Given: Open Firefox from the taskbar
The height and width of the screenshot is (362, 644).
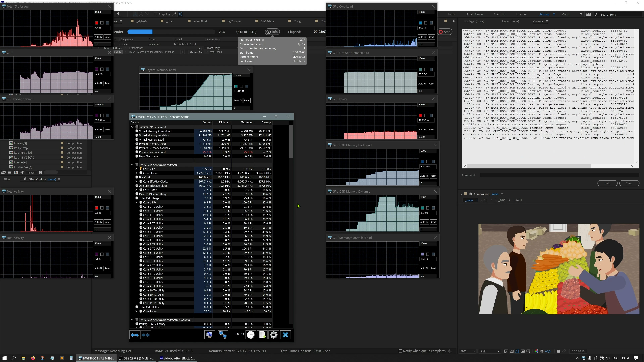Looking at the screenshot, I should point(33,358).
